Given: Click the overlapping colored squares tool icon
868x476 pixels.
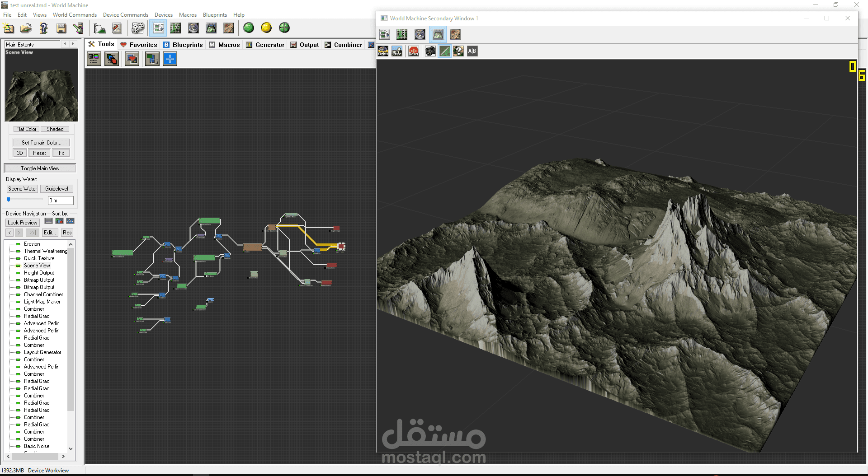Looking at the screenshot, I should (112, 59).
